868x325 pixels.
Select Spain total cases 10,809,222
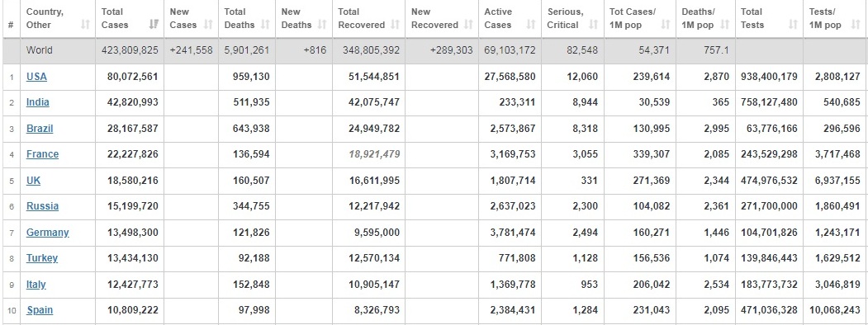(133, 310)
